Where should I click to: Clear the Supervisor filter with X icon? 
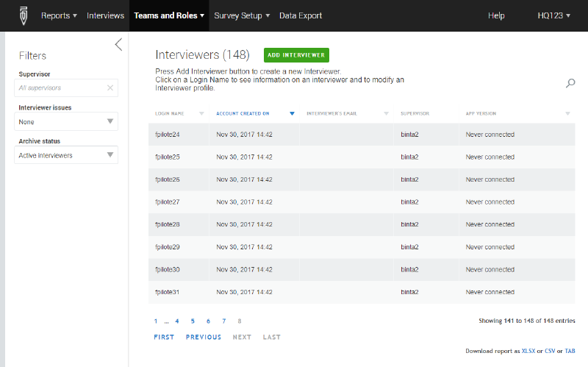(x=110, y=88)
